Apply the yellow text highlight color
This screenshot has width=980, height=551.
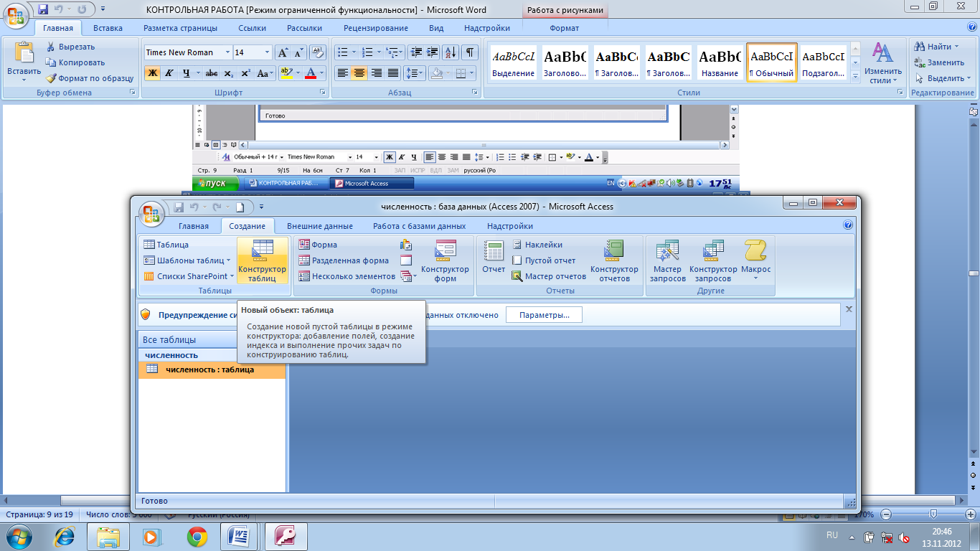[x=286, y=73]
